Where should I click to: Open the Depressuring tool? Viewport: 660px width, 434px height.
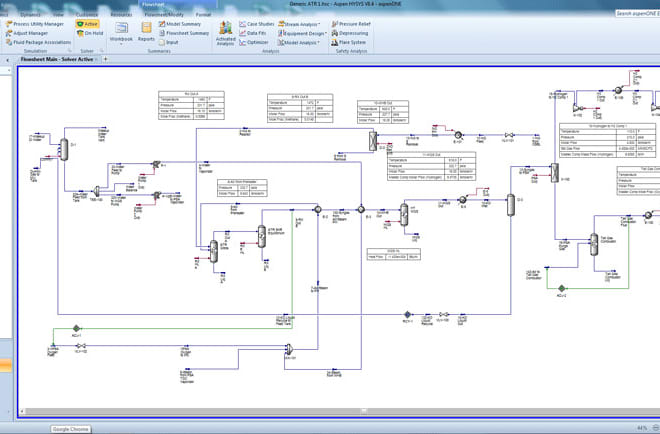pos(349,33)
